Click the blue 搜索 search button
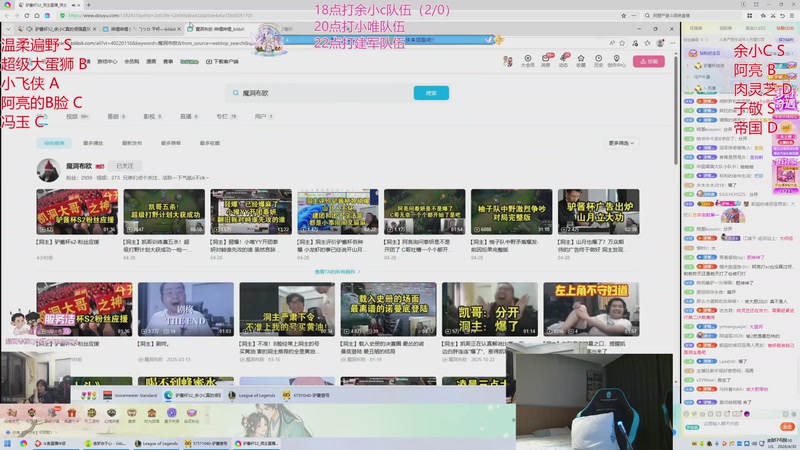 pos(431,93)
